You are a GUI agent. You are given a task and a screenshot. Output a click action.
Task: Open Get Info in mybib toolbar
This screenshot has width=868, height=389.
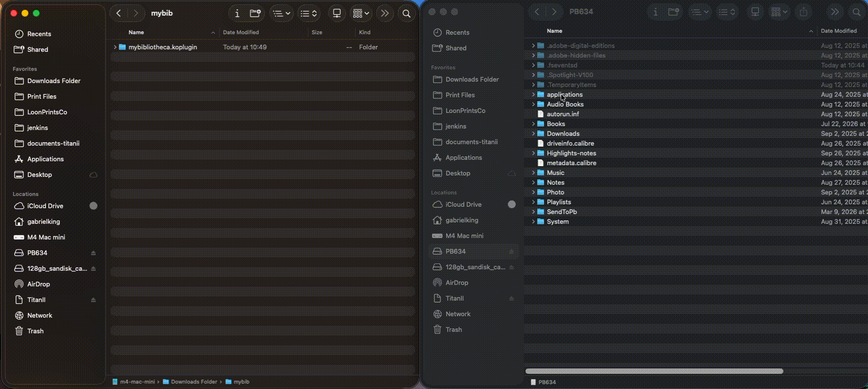(x=237, y=14)
